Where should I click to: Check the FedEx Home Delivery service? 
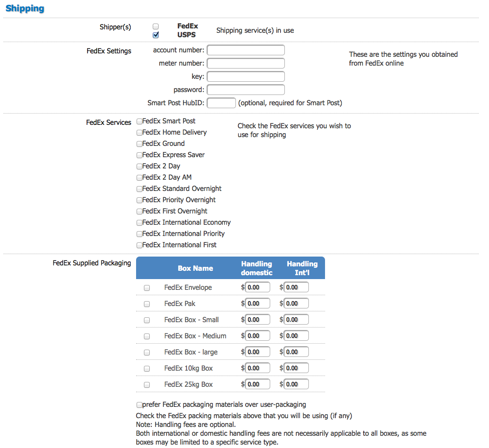140,133
